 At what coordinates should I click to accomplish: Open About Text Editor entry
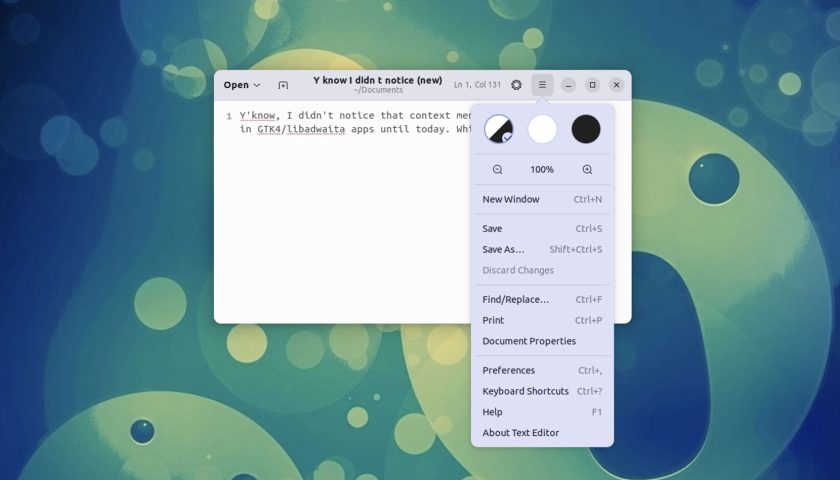tap(542, 433)
